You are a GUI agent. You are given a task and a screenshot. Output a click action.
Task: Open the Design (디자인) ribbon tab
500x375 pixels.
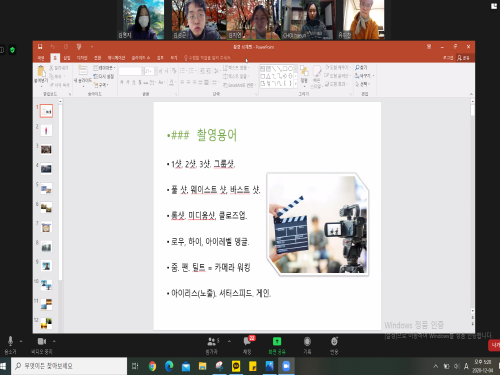pos(82,58)
